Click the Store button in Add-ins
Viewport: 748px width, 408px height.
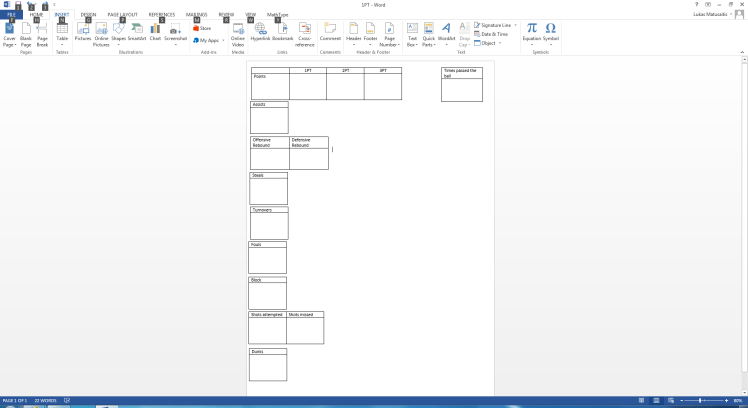[202, 28]
